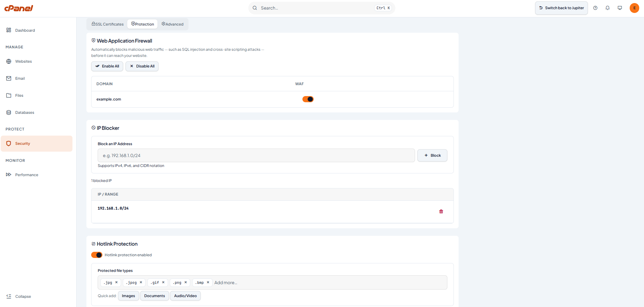Remove the .bmp file type tag
Viewport: 644px width, 307px height.
(208, 282)
